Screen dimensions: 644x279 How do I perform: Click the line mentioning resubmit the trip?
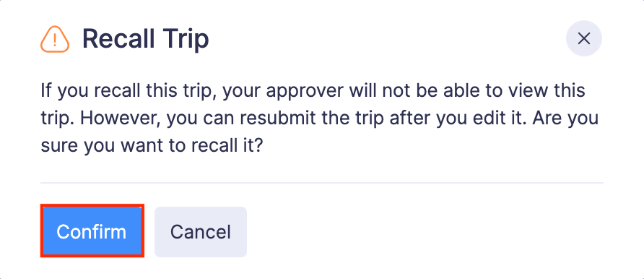[x=319, y=119]
